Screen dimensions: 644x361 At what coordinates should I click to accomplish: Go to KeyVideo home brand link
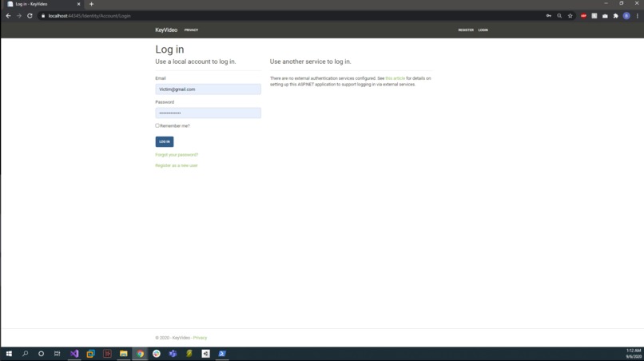tap(166, 30)
